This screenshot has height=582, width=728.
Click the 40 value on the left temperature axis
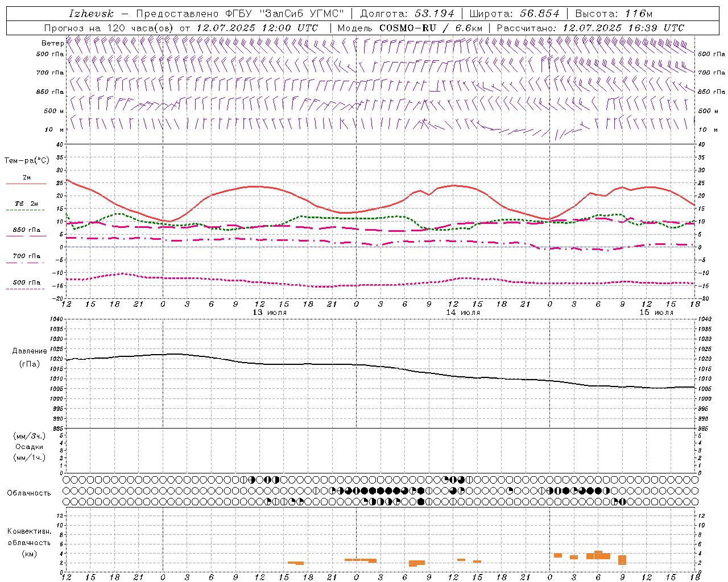[x=60, y=144]
